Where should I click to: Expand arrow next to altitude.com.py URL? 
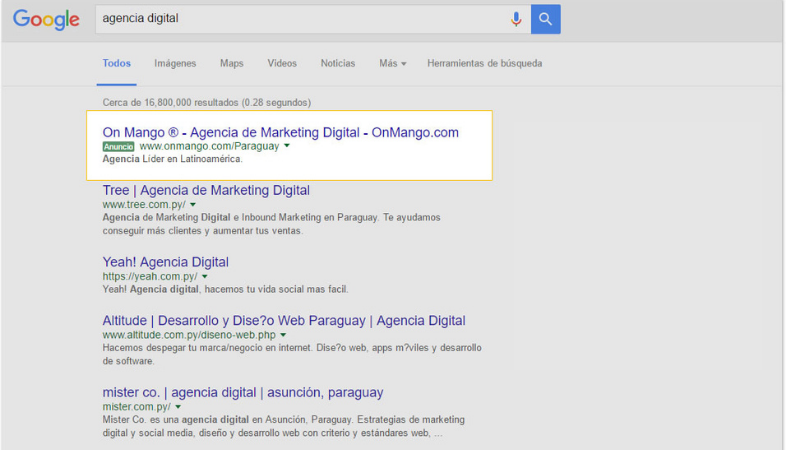(283, 335)
